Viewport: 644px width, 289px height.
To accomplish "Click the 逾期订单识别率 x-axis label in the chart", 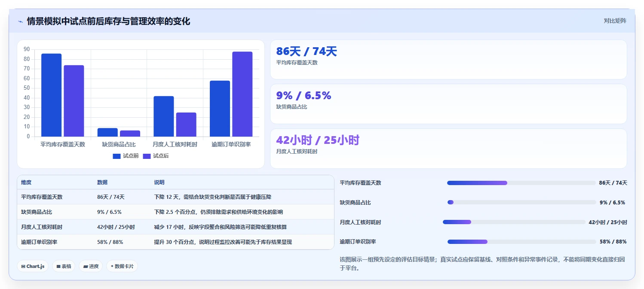I will pos(231,145).
